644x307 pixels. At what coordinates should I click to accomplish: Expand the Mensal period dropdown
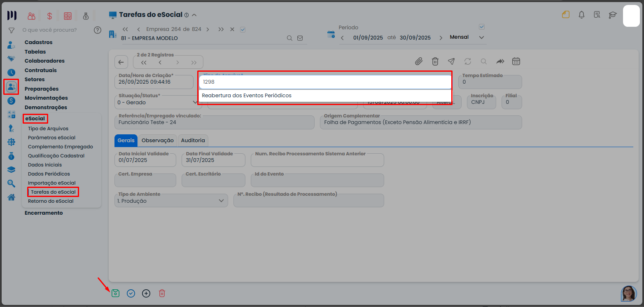482,37
